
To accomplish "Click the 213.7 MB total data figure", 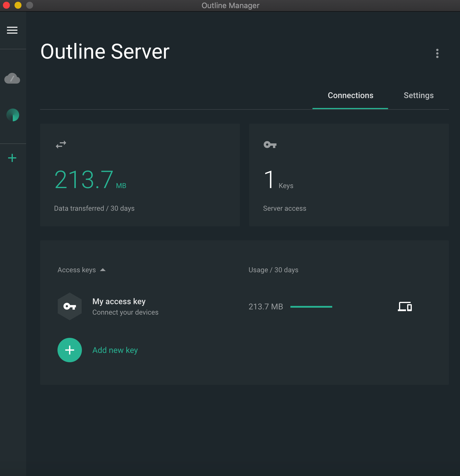I will click(x=90, y=180).
